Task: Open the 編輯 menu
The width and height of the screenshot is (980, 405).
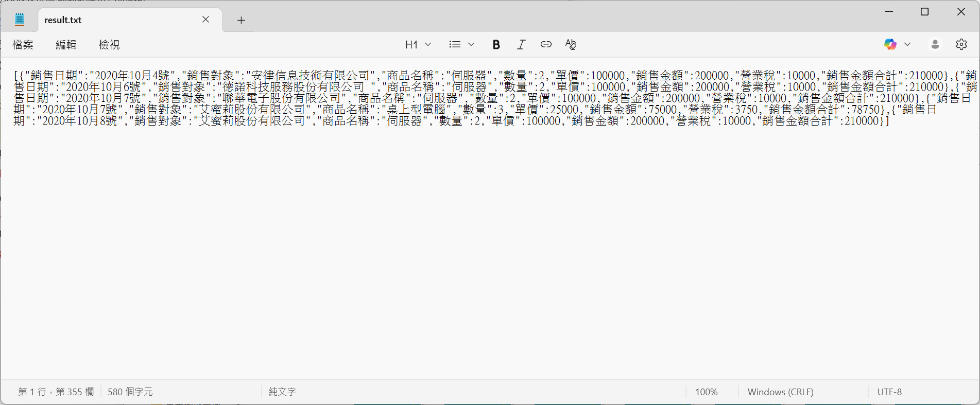Action: [66, 45]
